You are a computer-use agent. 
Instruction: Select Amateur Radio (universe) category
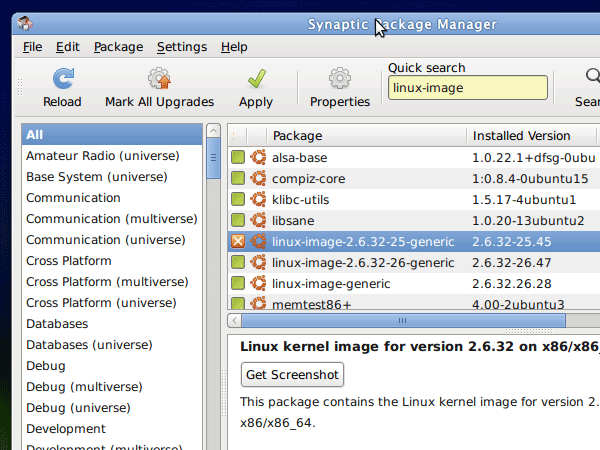(112, 156)
